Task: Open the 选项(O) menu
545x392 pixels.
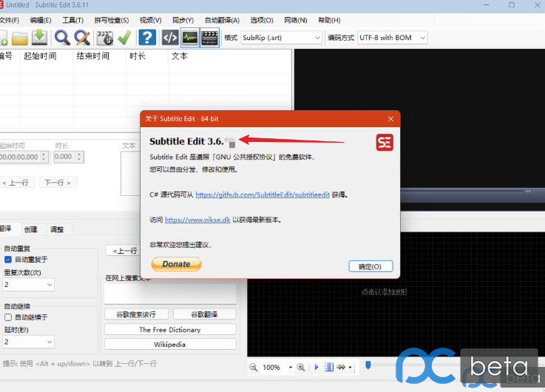Action: click(262, 20)
